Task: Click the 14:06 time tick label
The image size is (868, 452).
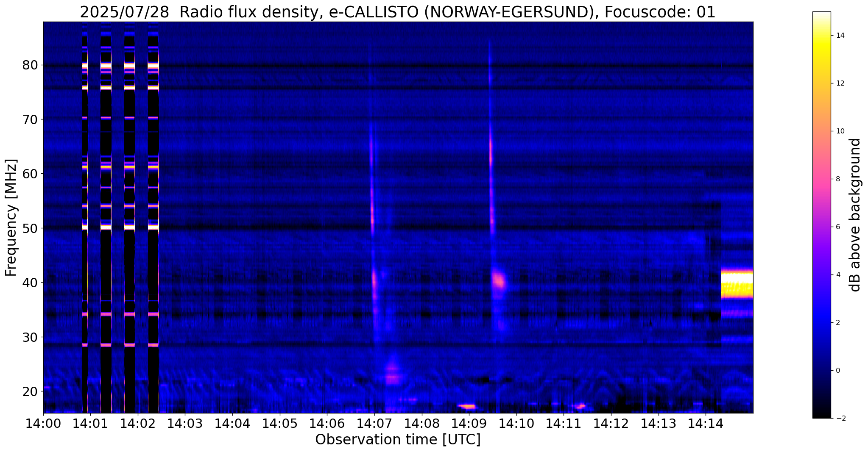Action: pos(327,423)
